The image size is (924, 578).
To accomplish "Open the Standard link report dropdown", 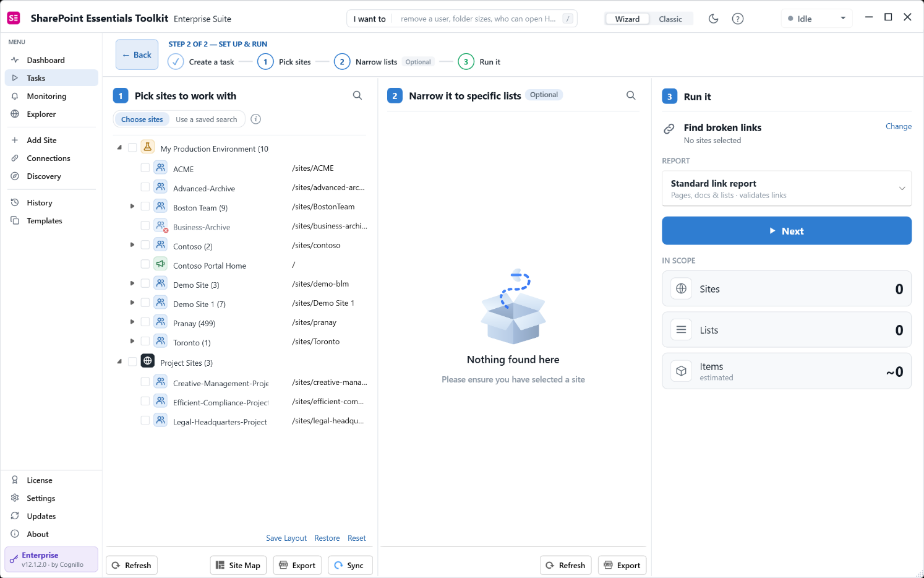I will click(787, 188).
